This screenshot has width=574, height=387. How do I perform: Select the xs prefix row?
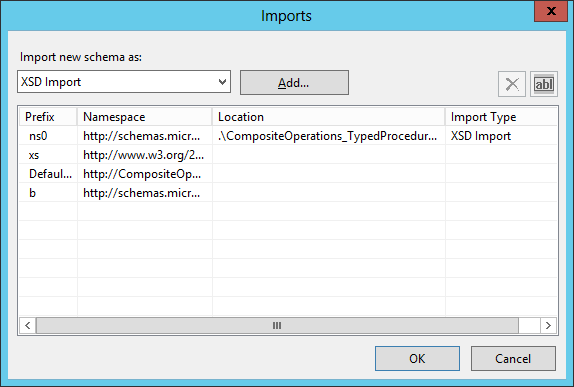[288, 155]
